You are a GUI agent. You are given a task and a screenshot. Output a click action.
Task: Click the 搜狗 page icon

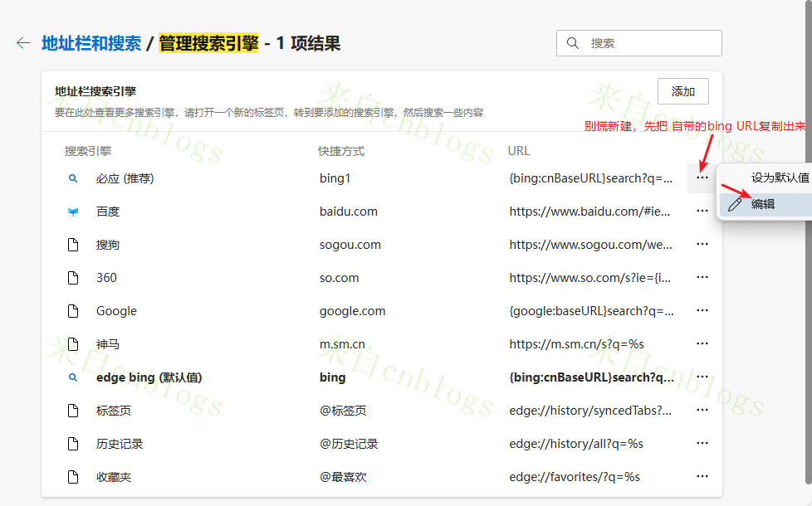pos(72,244)
